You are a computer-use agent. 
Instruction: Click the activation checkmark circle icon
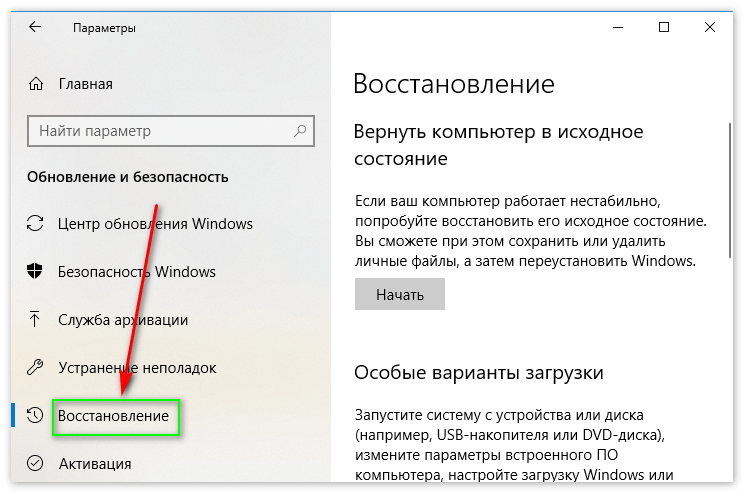(35, 463)
